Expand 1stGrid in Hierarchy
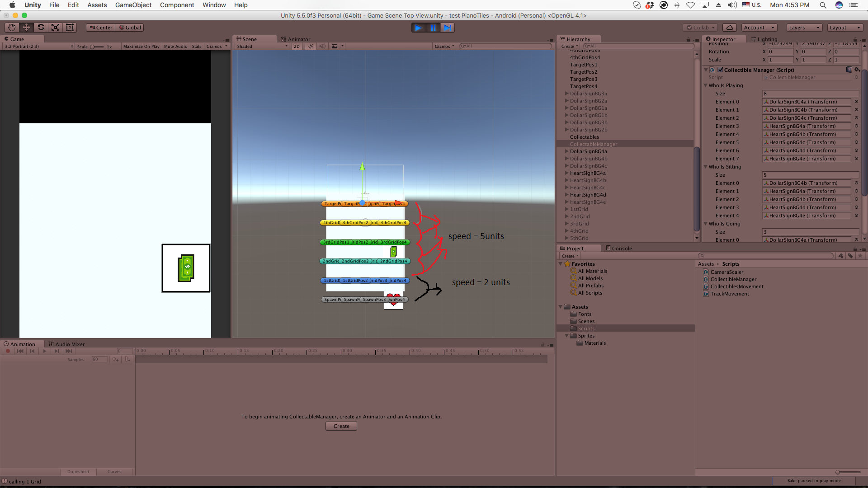This screenshot has height=488, width=868. coord(566,209)
